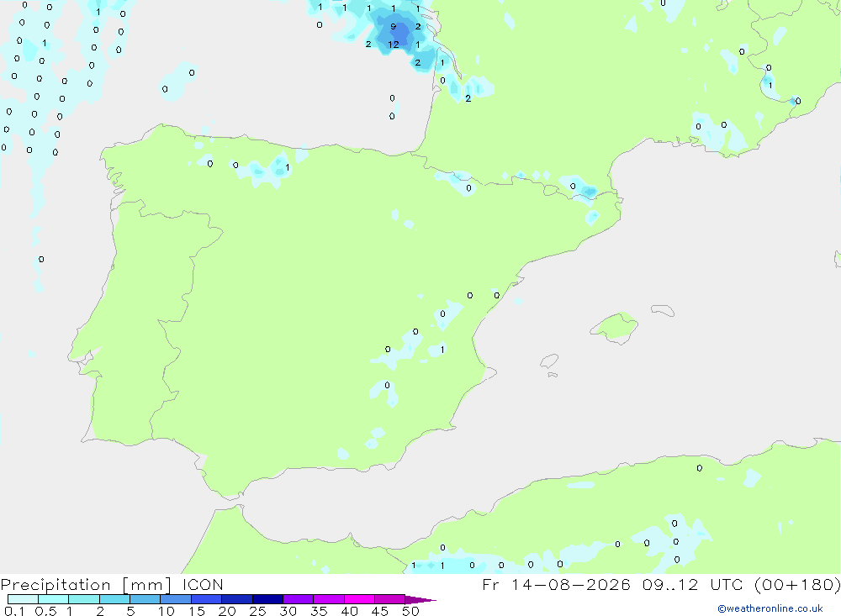Select the 40–45 mm magenta legend swatch
Screen dimensions: 841x616
point(359,599)
